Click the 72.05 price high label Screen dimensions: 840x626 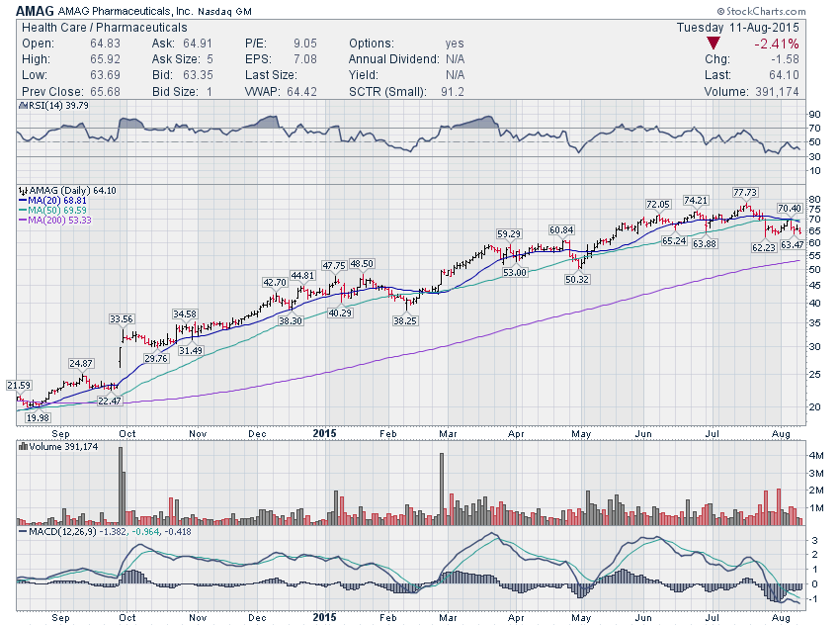[x=658, y=204]
